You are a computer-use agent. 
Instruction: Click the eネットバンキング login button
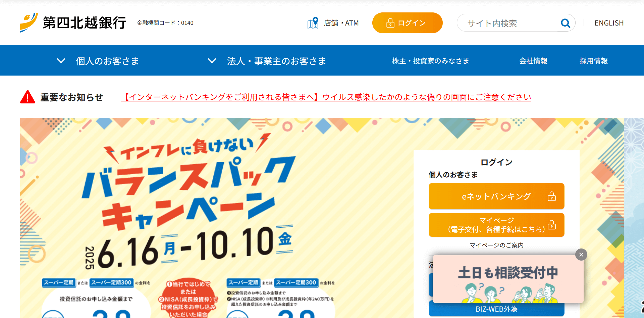[496, 196]
